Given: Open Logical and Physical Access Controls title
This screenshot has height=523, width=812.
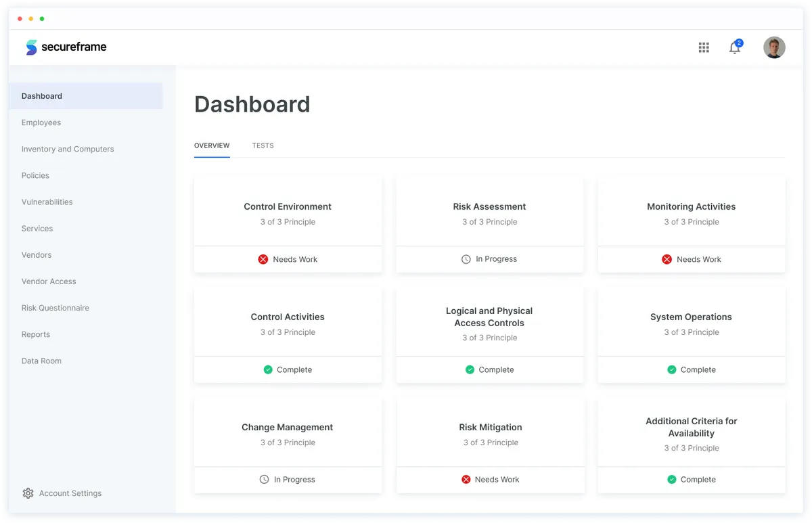Looking at the screenshot, I should (489, 317).
